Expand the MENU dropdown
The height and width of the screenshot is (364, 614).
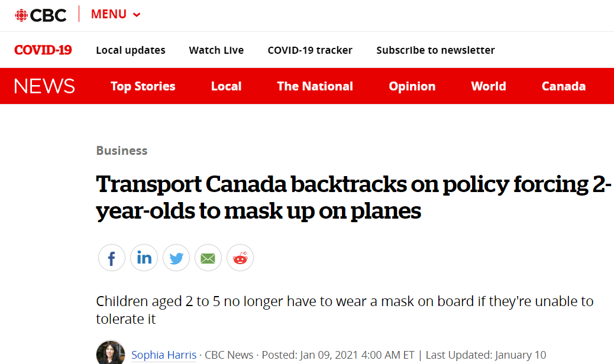115,15
